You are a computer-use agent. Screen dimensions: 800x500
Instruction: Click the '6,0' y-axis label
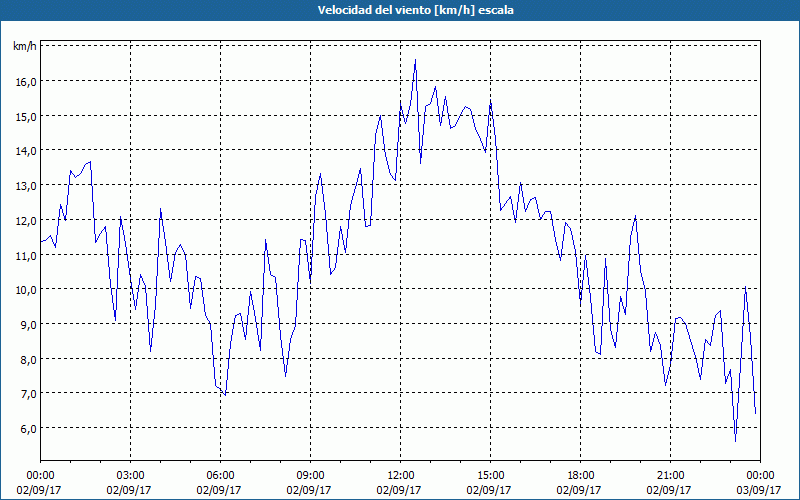tap(28, 429)
